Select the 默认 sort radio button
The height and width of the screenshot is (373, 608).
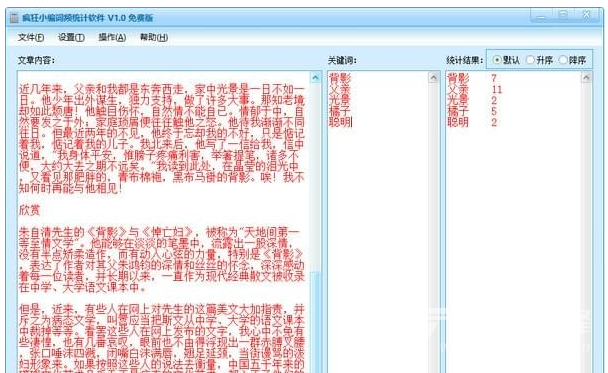pos(506,60)
